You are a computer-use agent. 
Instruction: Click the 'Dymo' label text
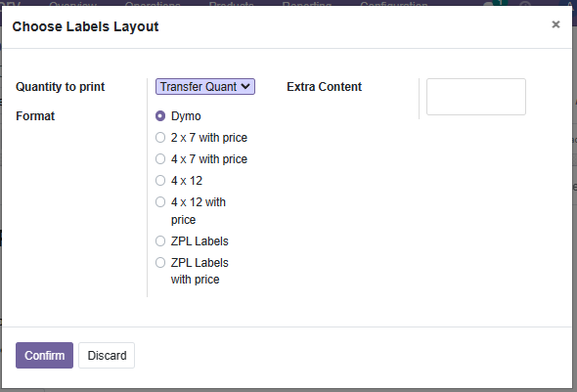tap(186, 116)
